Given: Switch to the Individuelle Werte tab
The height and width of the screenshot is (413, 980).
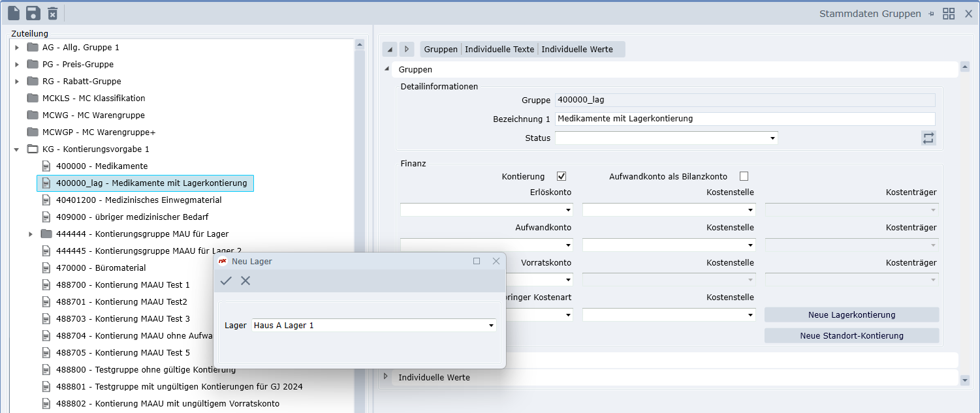Looking at the screenshot, I should point(577,50).
